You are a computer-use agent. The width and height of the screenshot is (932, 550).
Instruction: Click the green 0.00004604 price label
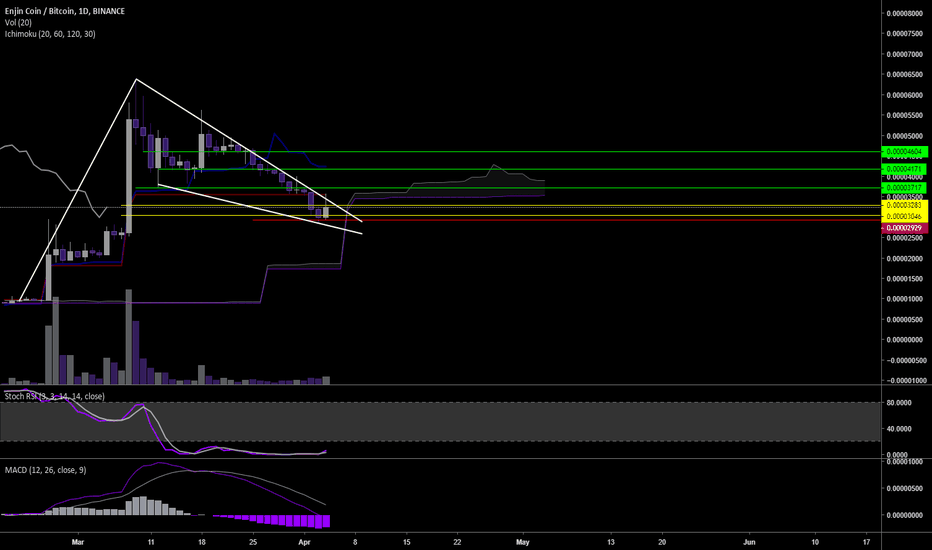(904, 152)
